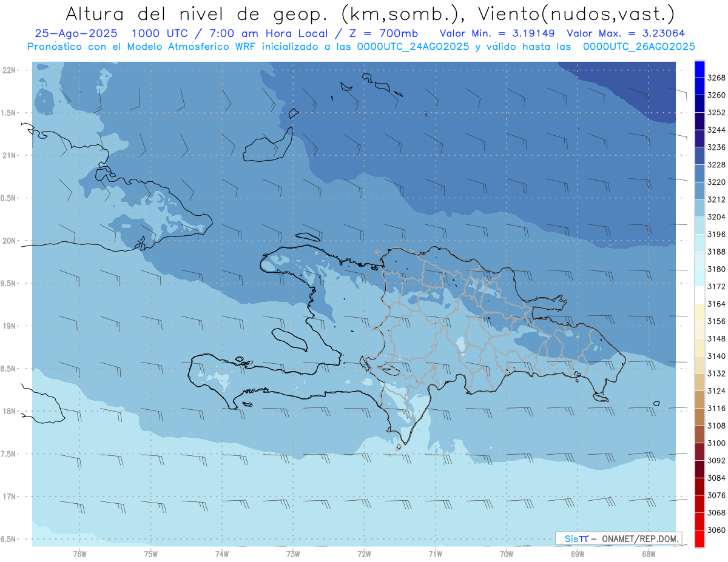The image size is (728, 562).
Task: Click the '71W' longitude label
Action: (x=435, y=554)
